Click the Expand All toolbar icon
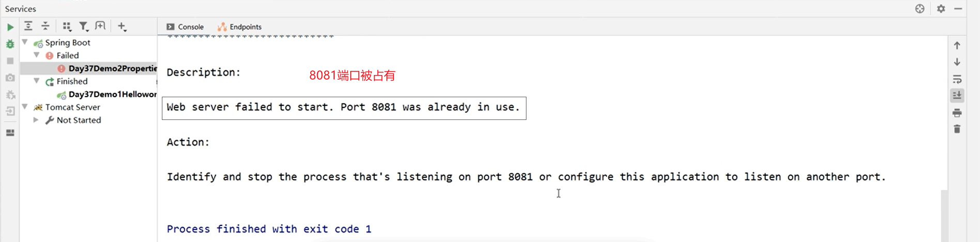The width and height of the screenshot is (980, 242). [28, 26]
